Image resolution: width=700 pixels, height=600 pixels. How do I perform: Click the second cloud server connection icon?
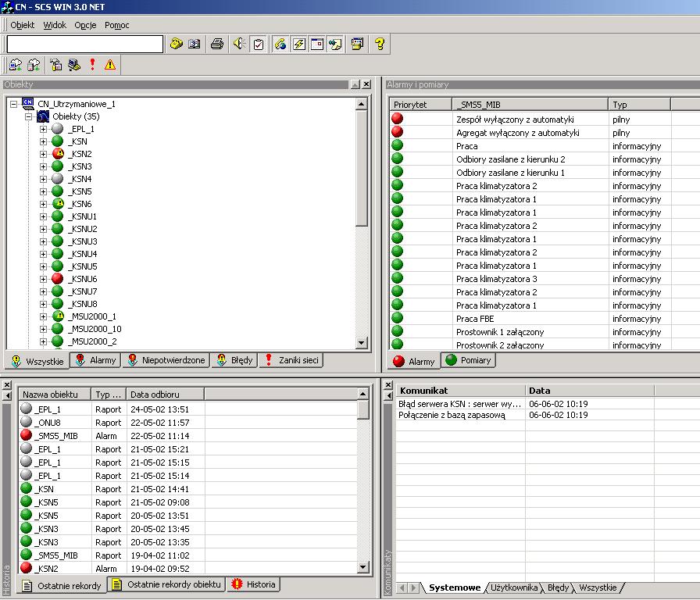point(34,65)
